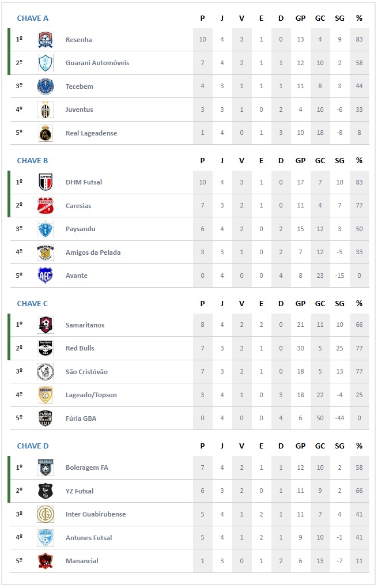Click the Guarani Automóveis team logo

[46, 63]
